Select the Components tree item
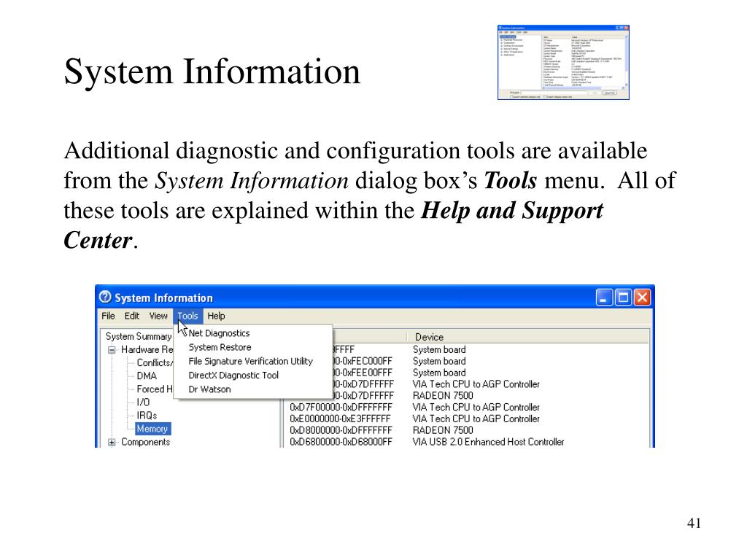This screenshot has width=747, height=560. (x=145, y=442)
